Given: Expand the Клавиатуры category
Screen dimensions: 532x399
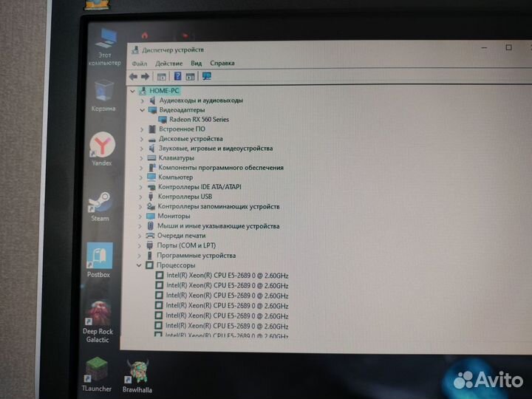Looking at the screenshot, I should click(x=141, y=158).
